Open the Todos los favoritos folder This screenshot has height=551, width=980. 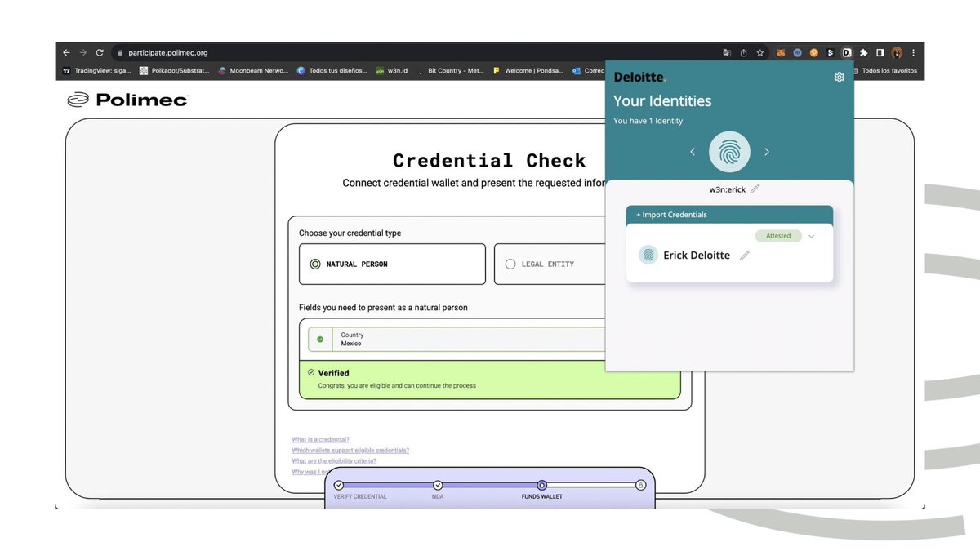tap(884, 71)
